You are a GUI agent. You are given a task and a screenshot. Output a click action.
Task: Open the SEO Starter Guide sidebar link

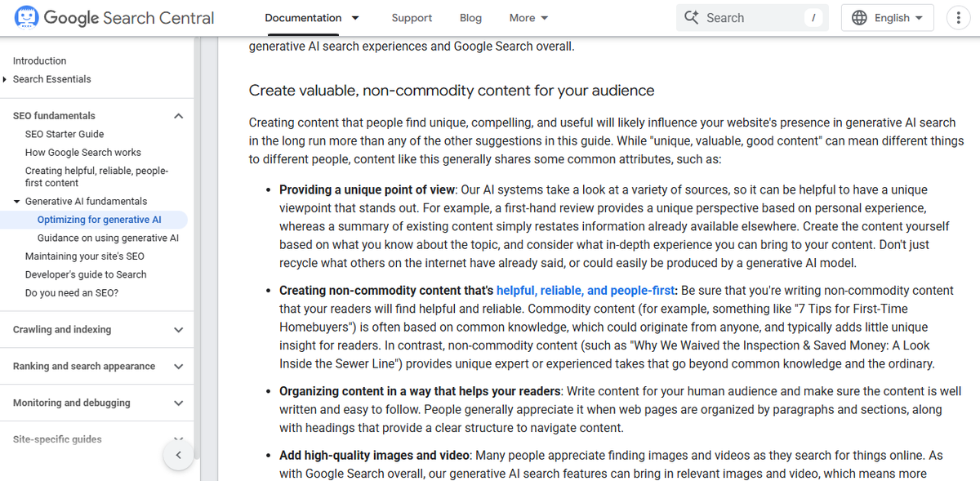click(65, 134)
